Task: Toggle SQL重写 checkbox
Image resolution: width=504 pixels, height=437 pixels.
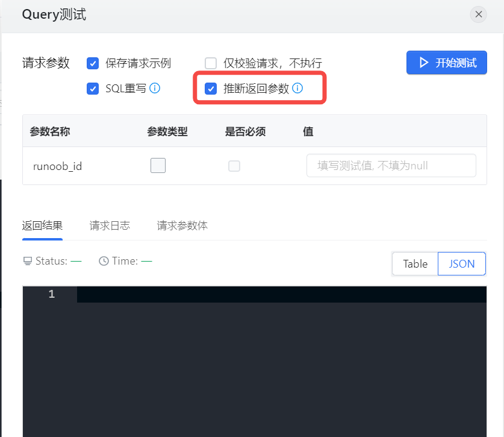Action: tap(93, 89)
